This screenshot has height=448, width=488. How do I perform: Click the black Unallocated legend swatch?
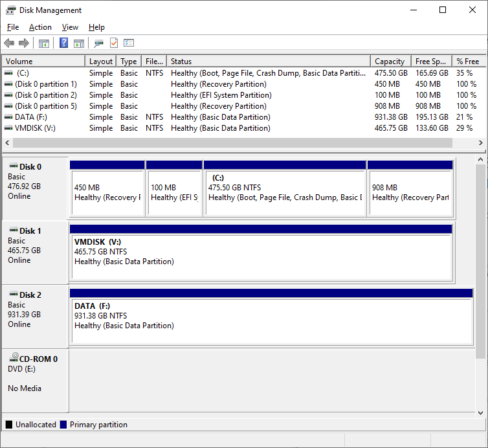click(9, 425)
